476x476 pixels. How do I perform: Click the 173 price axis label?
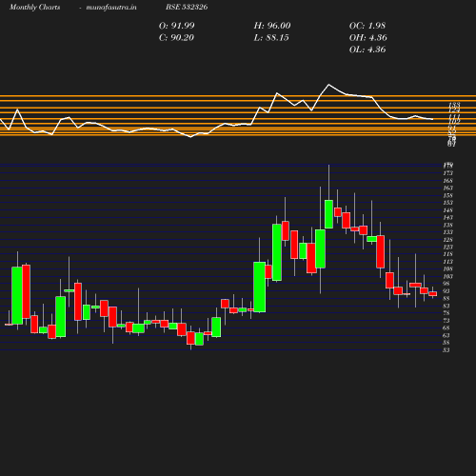coord(448,173)
